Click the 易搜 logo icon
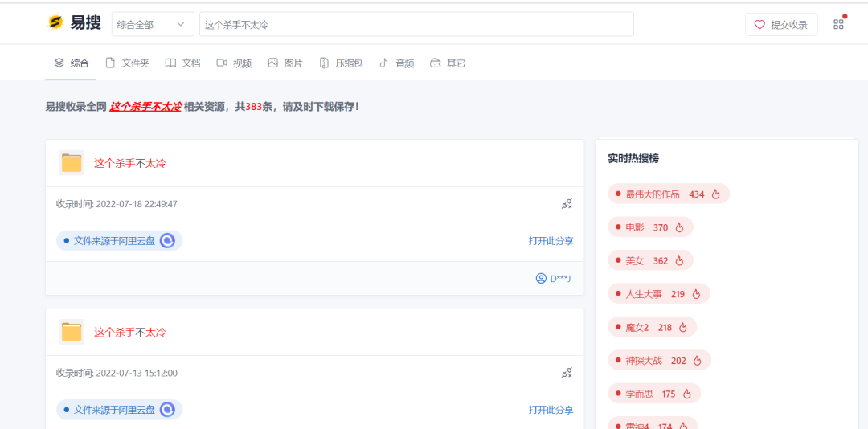The image size is (868, 429). (55, 23)
